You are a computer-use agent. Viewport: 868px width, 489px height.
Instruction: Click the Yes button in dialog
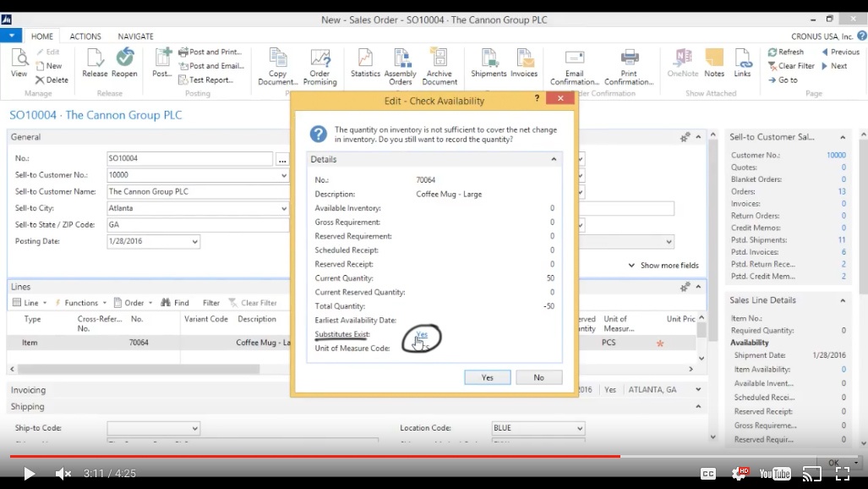(487, 377)
